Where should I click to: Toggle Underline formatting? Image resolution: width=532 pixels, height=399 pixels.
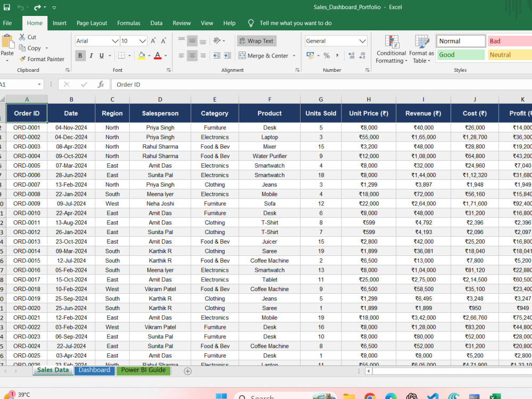(x=102, y=55)
